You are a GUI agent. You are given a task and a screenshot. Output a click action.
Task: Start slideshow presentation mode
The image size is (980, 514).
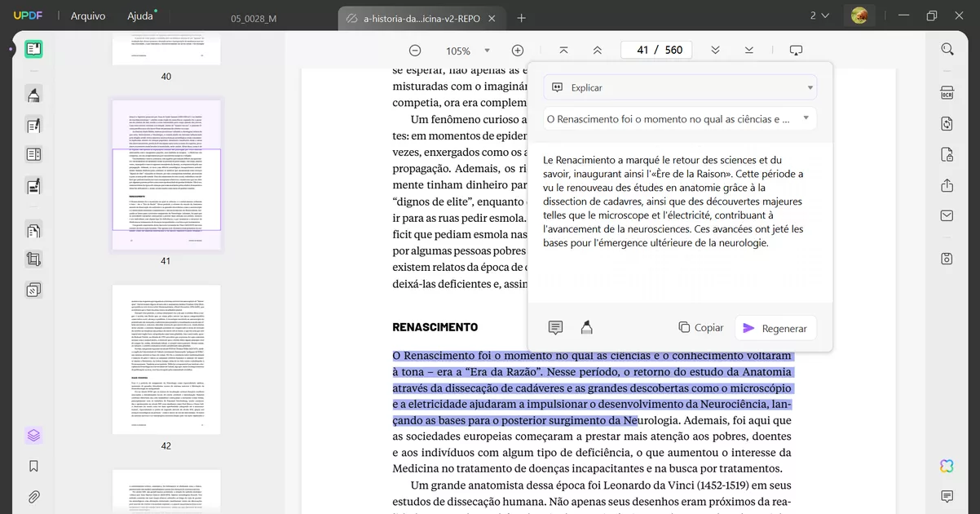(796, 49)
